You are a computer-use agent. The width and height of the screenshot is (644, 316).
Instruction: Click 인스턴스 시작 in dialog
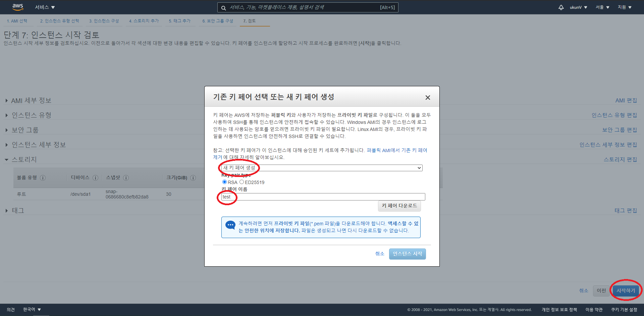(x=407, y=254)
